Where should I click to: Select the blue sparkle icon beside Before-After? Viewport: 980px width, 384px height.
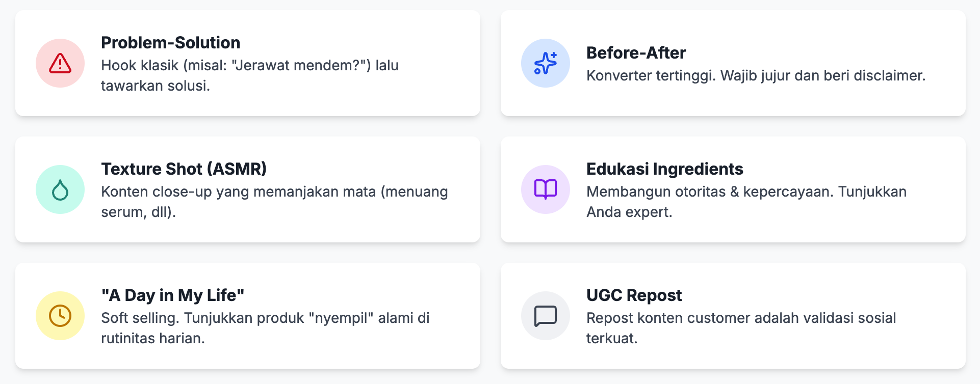(545, 63)
